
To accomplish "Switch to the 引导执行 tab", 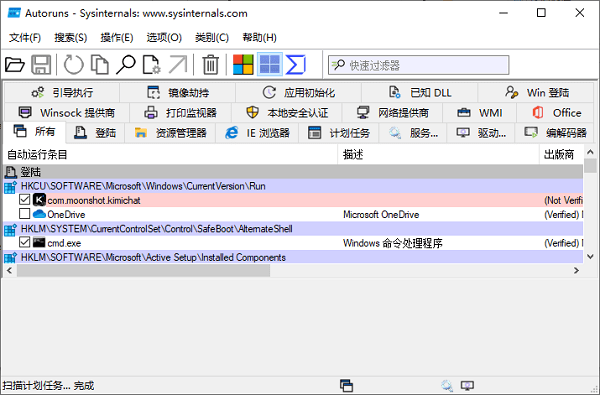I will pos(62,92).
